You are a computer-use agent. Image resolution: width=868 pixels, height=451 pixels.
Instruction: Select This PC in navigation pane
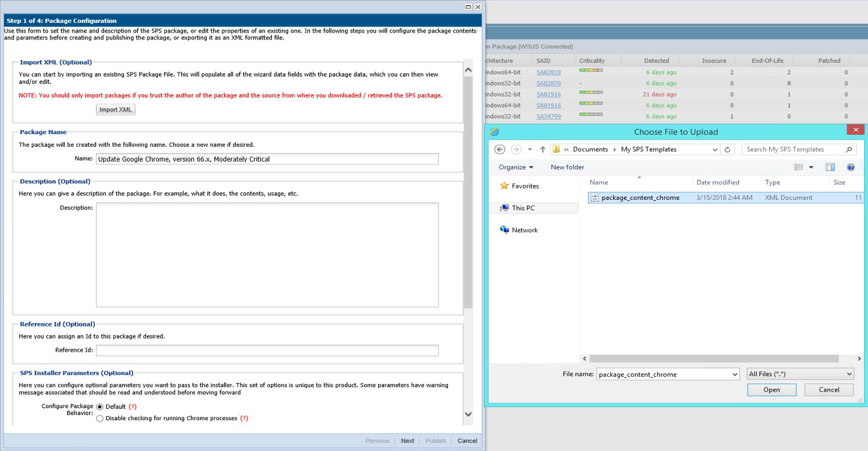click(x=523, y=208)
